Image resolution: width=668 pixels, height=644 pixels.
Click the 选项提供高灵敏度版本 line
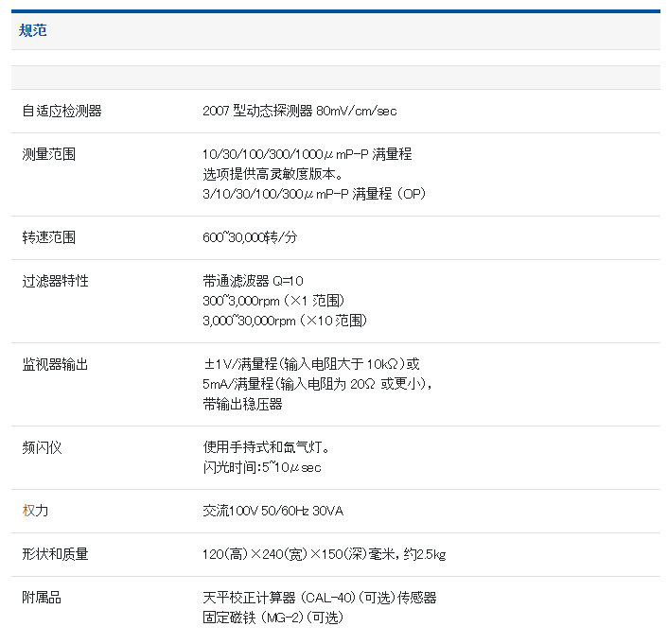coord(272,174)
